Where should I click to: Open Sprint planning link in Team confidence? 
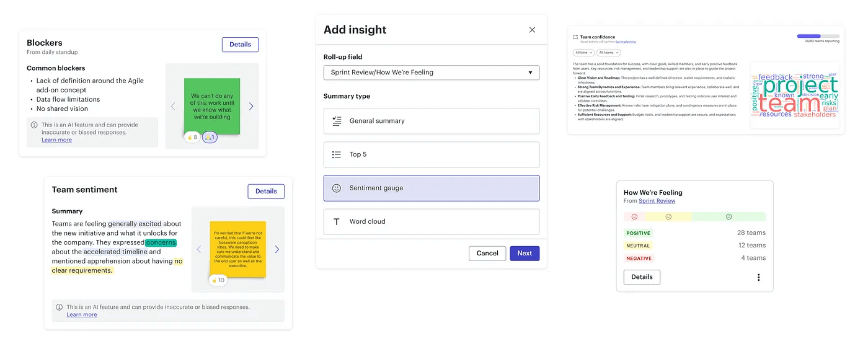click(x=626, y=42)
